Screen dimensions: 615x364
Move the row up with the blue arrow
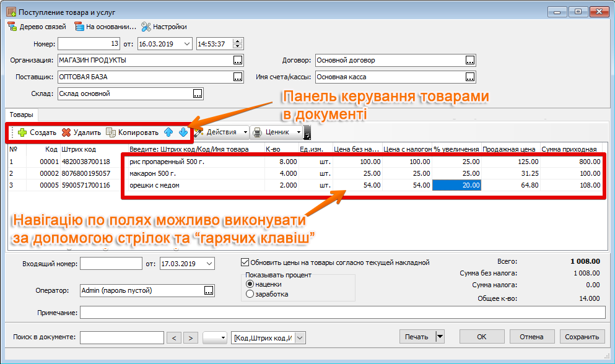pos(168,132)
